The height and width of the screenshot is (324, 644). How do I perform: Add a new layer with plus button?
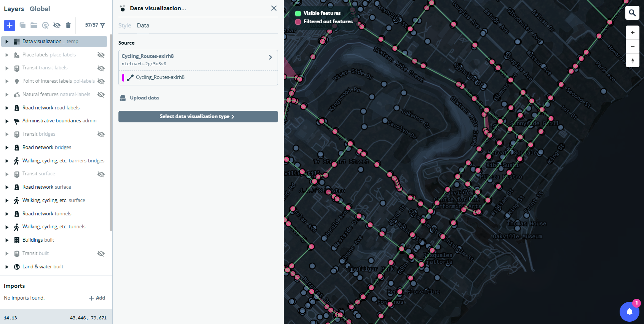[10, 25]
